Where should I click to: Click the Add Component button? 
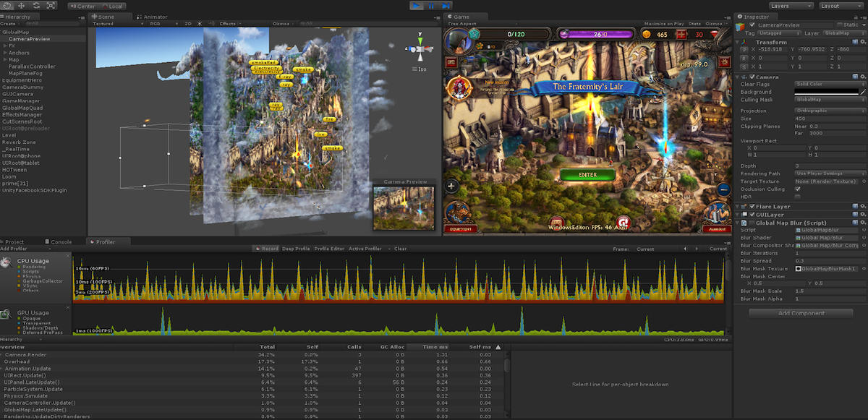pos(801,313)
